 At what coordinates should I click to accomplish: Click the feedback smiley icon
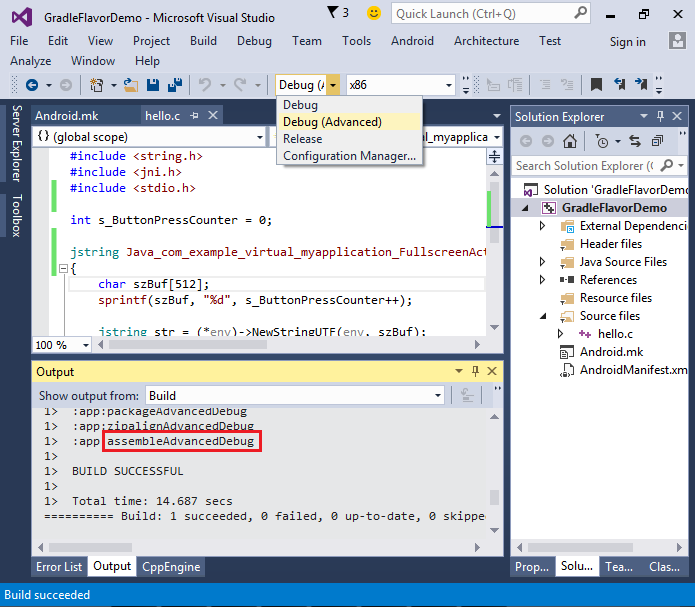click(374, 13)
